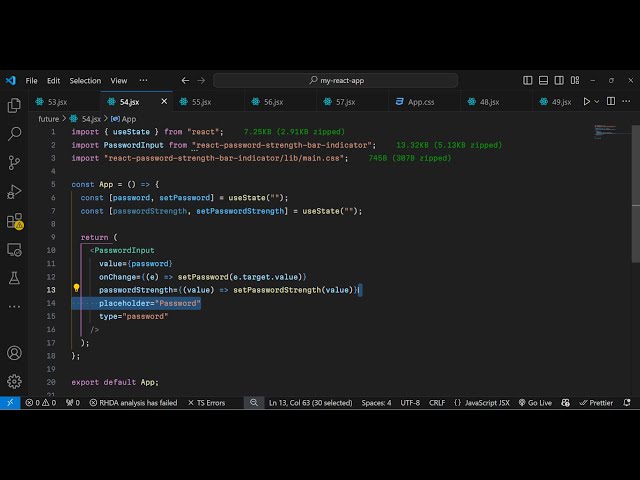Viewport: 640px width, 480px height.
Task: Toggle Prettier formatter status item
Action: [x=596, y=403]
